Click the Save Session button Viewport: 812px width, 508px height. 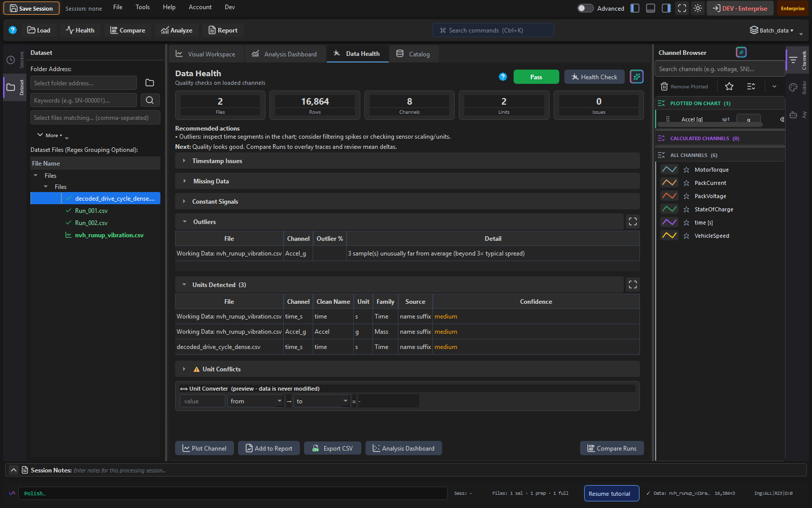(31, 8)
